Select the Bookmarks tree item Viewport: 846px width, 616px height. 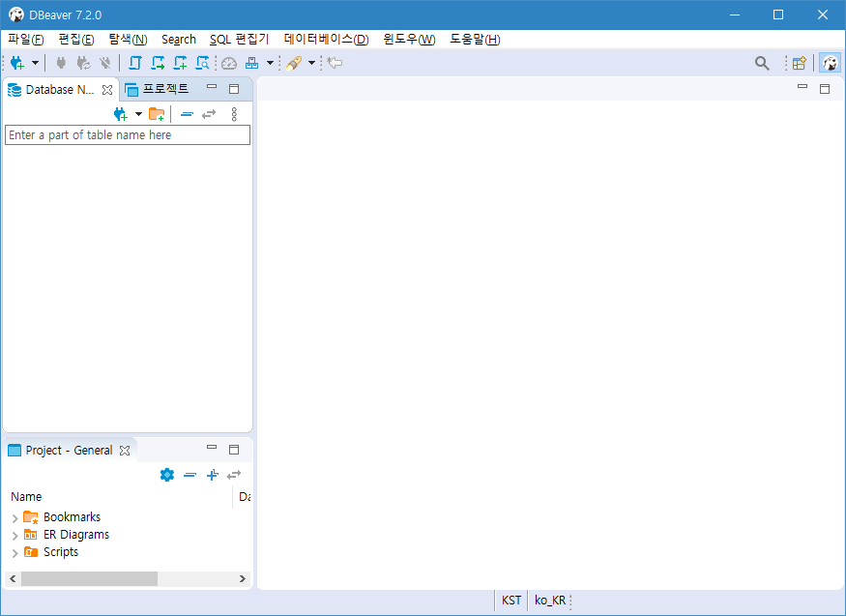pyautogui.click(x=72, y=516)
